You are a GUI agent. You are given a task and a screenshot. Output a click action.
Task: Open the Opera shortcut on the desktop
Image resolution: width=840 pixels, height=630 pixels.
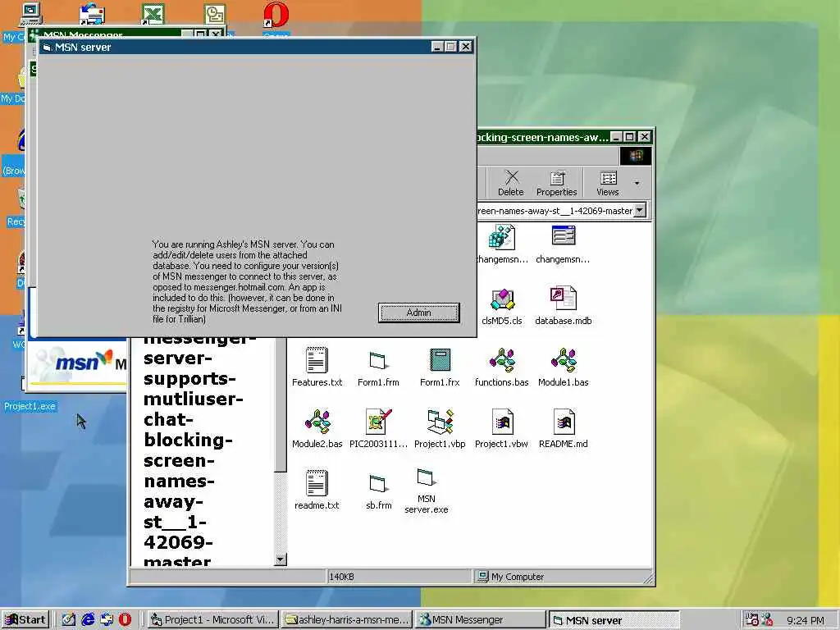tap(276, 15)
